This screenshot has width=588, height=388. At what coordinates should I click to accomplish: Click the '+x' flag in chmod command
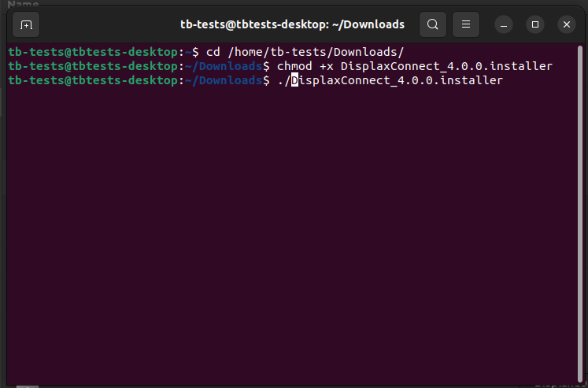click(x=326, y=66)
